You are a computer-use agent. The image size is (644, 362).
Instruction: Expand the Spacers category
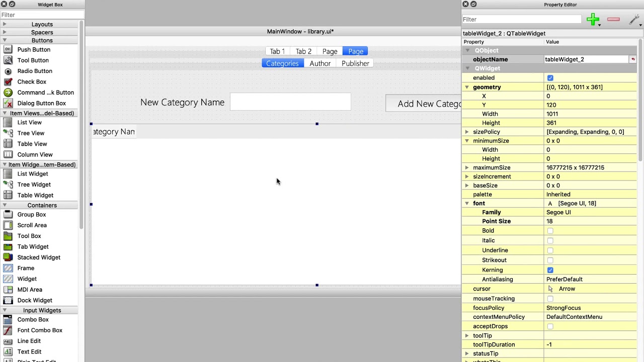(x=5, y=32)
